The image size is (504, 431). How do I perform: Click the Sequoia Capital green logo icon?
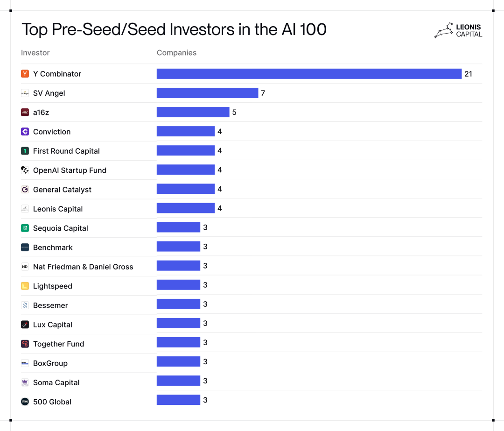(25, 228)
